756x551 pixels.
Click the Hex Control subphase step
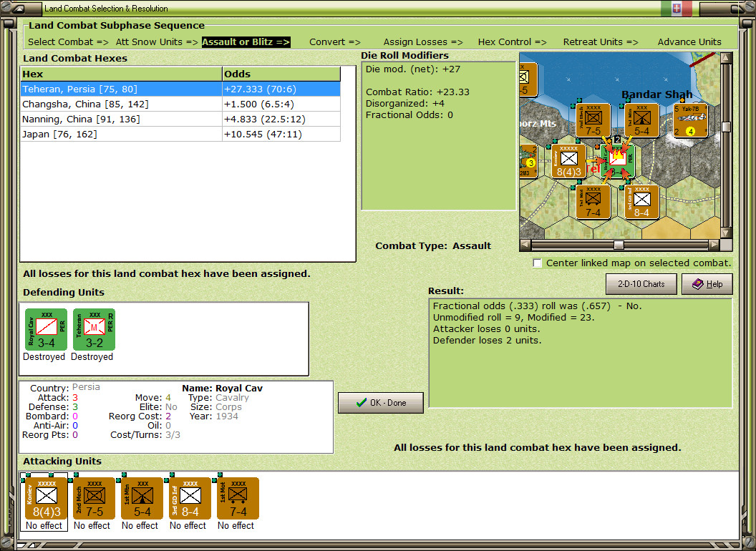512,42
